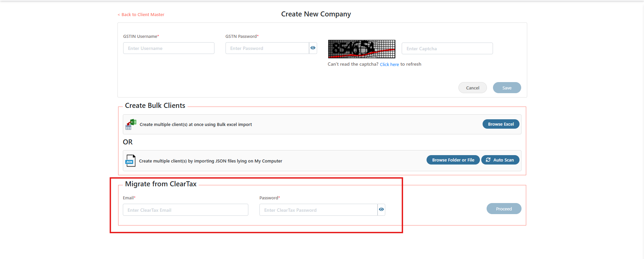Click the Auto Scan button
The width and height of the screenshot is (644, 259).
(500, 160)
